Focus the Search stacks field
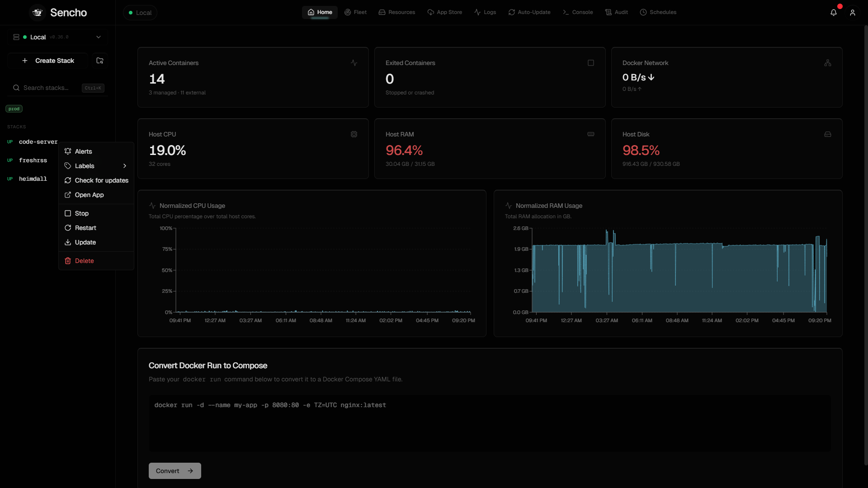The height and width of the screenshot is (488, 868). pos(57,88)
